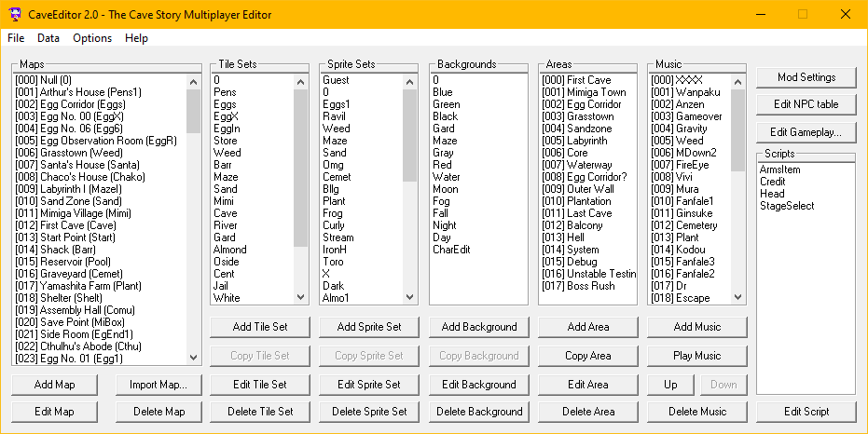Click Edit Sprite Set button
Screen dimensions: 868x434
tap(369, 385)
